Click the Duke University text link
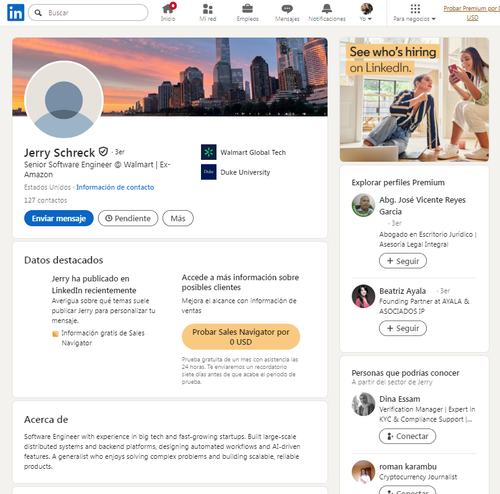The width and height of the screenshot is (500, 494). (245, 172)
